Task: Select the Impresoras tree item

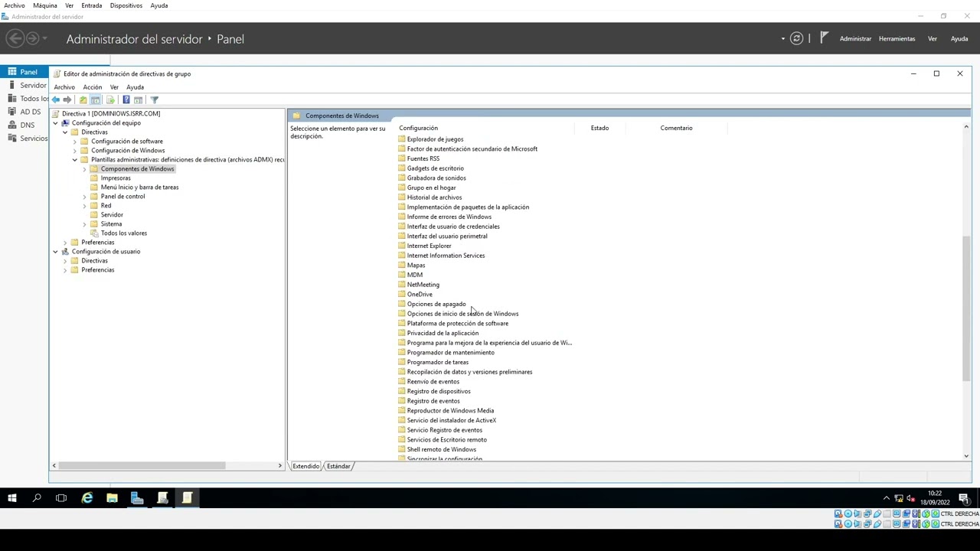Action: click(x=116, y=178)
